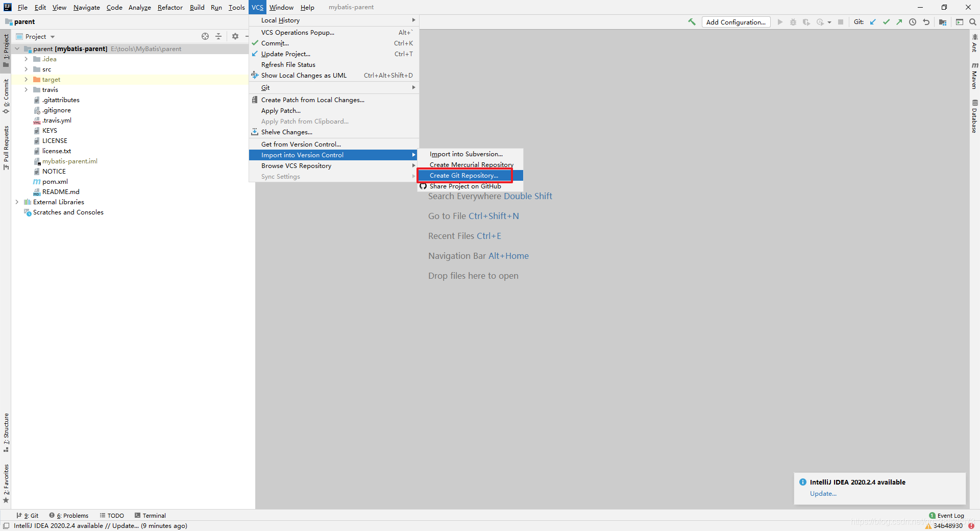The image size is (980, 531).
Task: Click the Run play icon in toolbar
Action: tap(780, 22)
